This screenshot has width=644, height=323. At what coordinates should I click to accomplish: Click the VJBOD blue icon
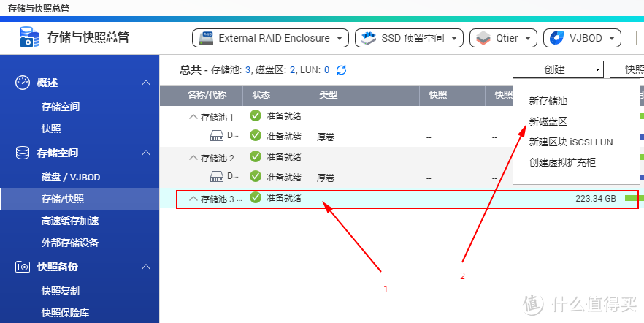(x=557, y=38)
